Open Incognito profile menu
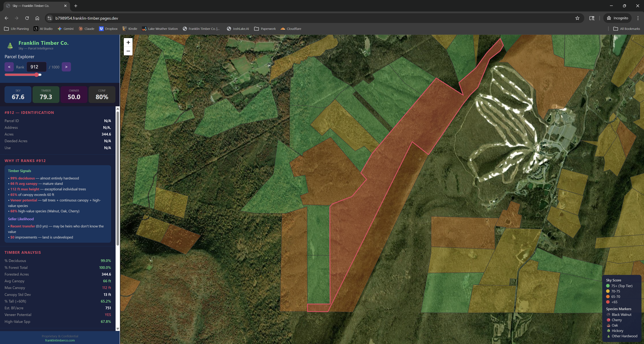 click(617, 18)
